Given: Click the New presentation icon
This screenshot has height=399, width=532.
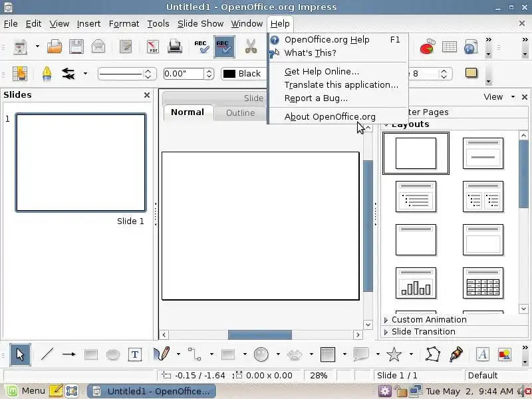Looking at the screenshot, I should (21, 47).
